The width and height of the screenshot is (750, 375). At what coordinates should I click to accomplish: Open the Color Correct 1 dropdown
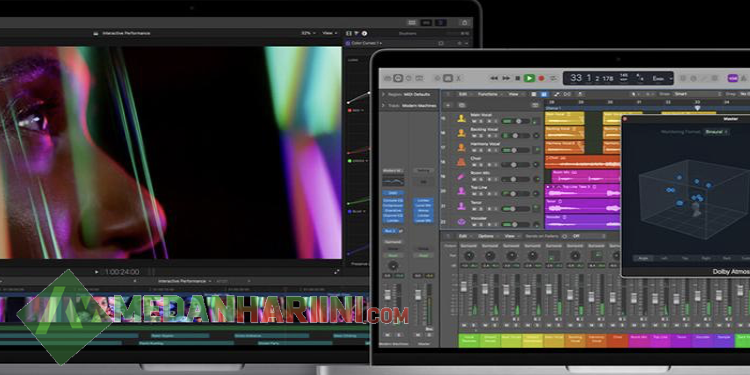pos(366,43)
